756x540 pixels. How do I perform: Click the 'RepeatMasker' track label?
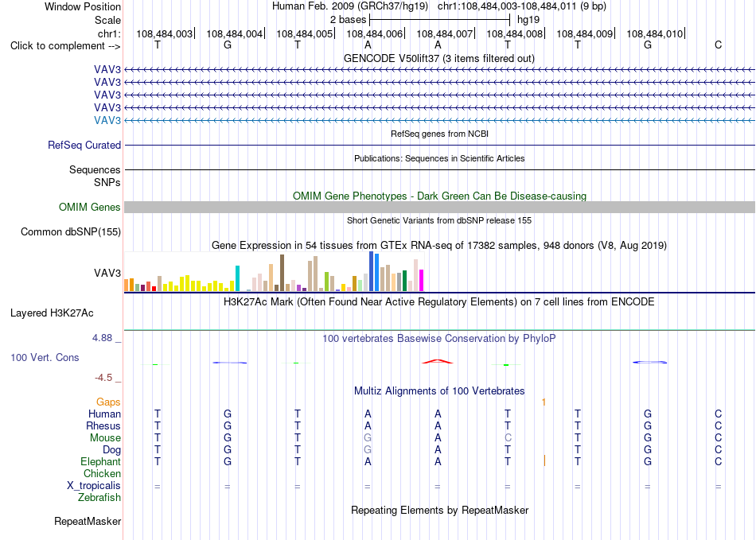point(88,521)
